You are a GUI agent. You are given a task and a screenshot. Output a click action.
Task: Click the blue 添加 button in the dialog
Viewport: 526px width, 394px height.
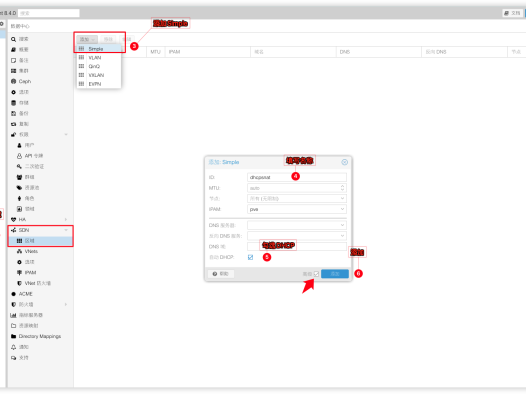click(335, 274)
